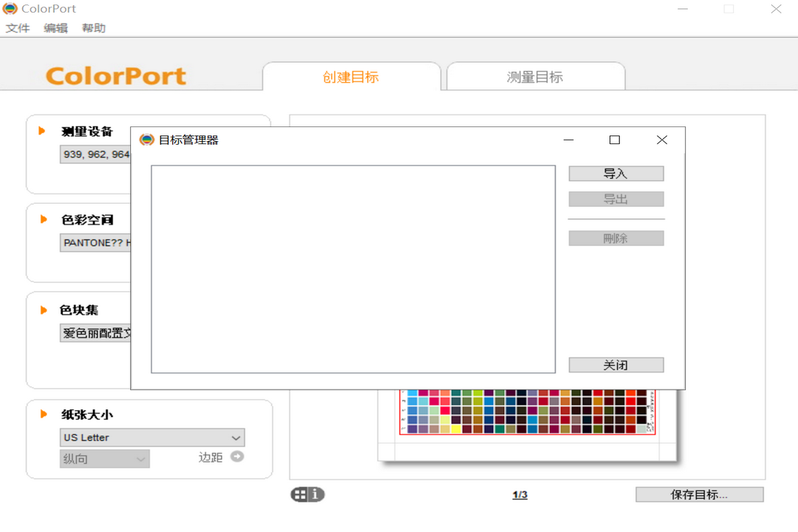Click the 1/3 page navigation link

pyautogui.click(x=519, y=494)
